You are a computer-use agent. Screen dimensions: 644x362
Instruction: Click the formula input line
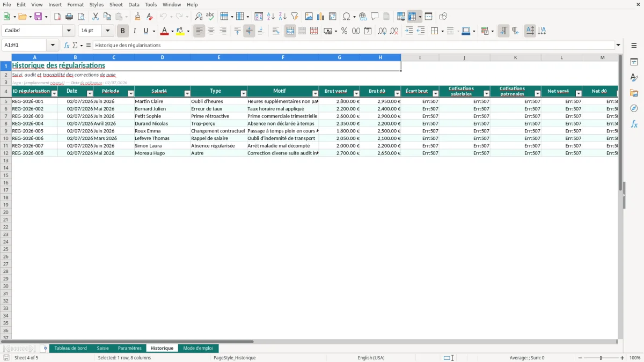click(353, 45)
